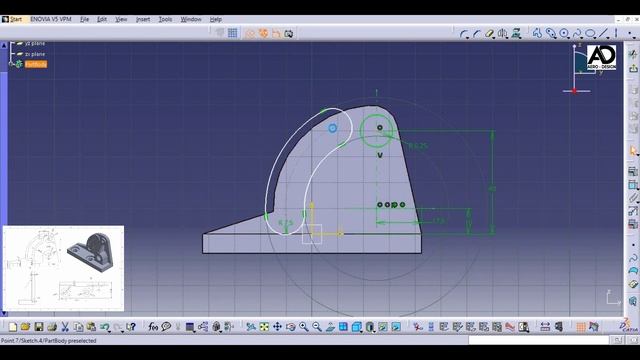Click the Comment speech-bubble icon
The image size is (640, 360).
pyautogui.click(x=166, y=327)
